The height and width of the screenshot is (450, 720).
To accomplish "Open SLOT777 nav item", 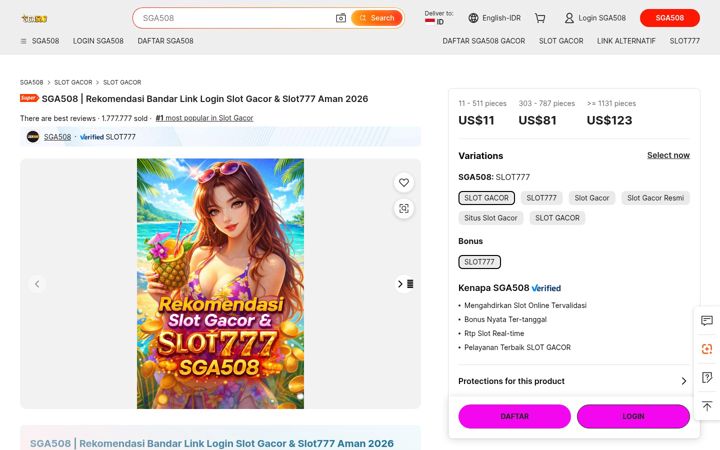I will click(x=684, y=41).
